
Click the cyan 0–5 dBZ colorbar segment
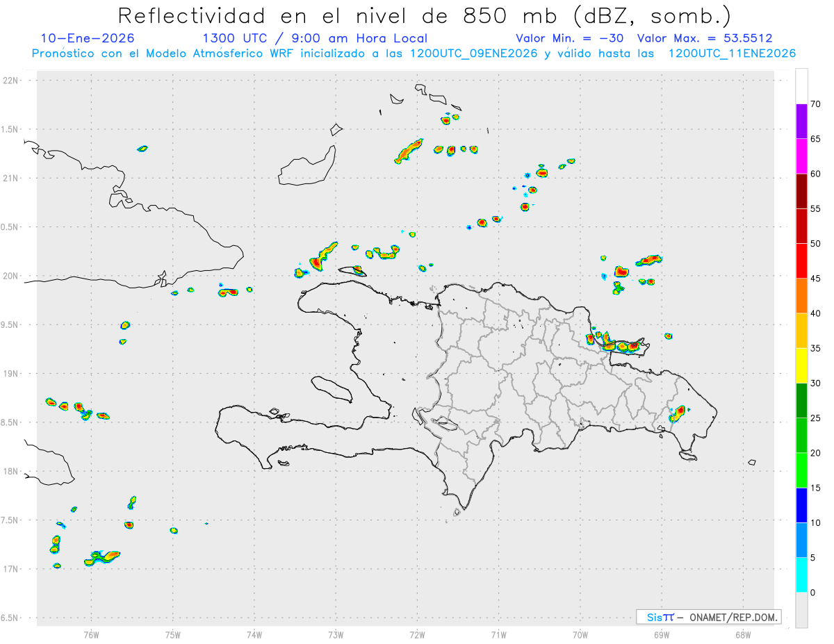click(801, 575)
